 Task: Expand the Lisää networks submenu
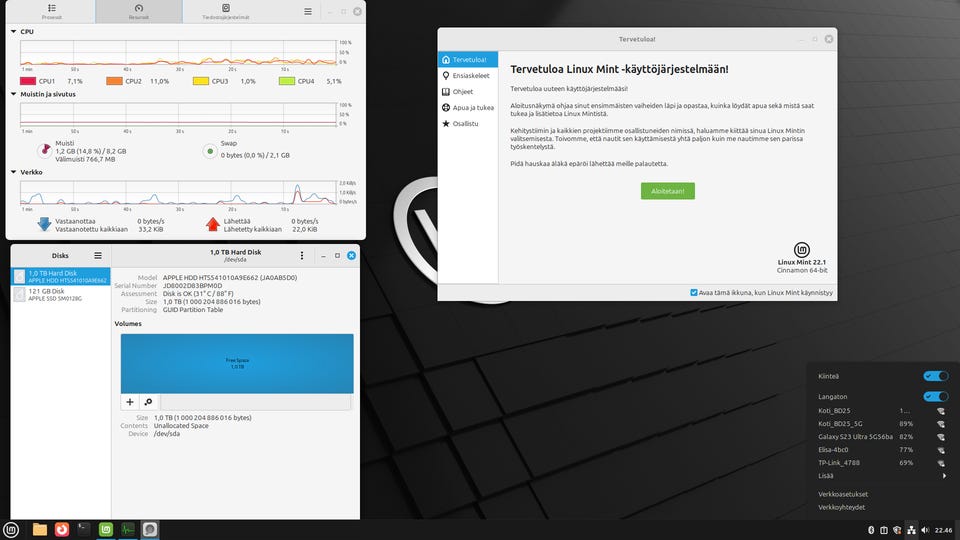point(883,476)
